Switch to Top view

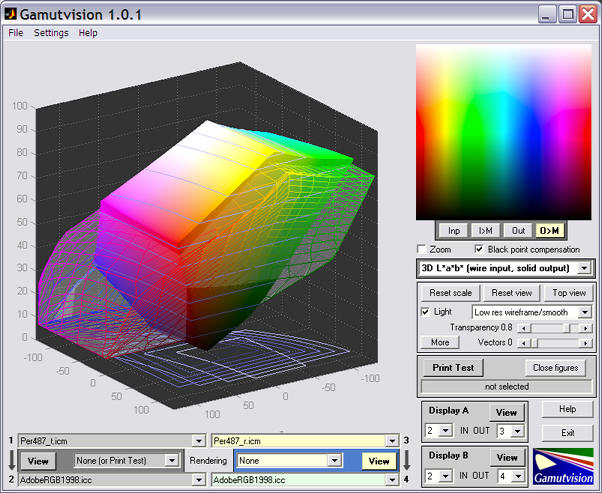tap(569, 293)
